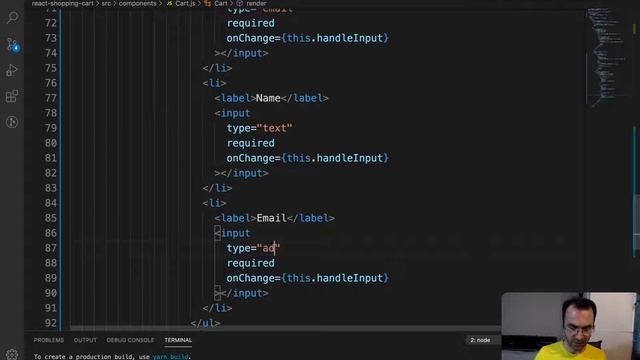Click line number 77 in the gutter
This screenshot has width=640, height=360.
click(x=51, y=98)
